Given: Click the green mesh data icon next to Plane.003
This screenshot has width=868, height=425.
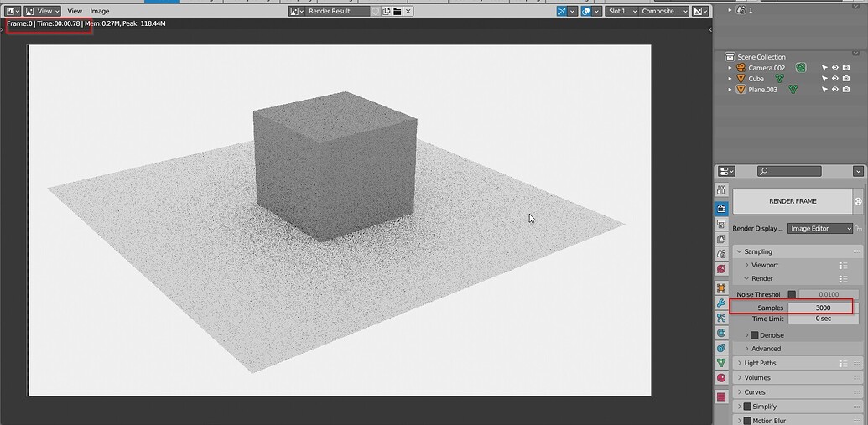Looking at the screenshot, I should 793,90.
